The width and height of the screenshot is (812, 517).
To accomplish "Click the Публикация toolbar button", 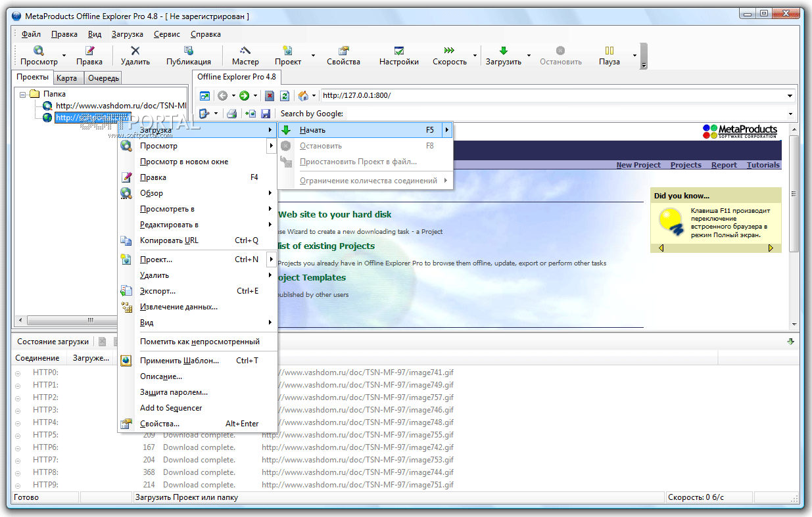I will coord(188,56).
